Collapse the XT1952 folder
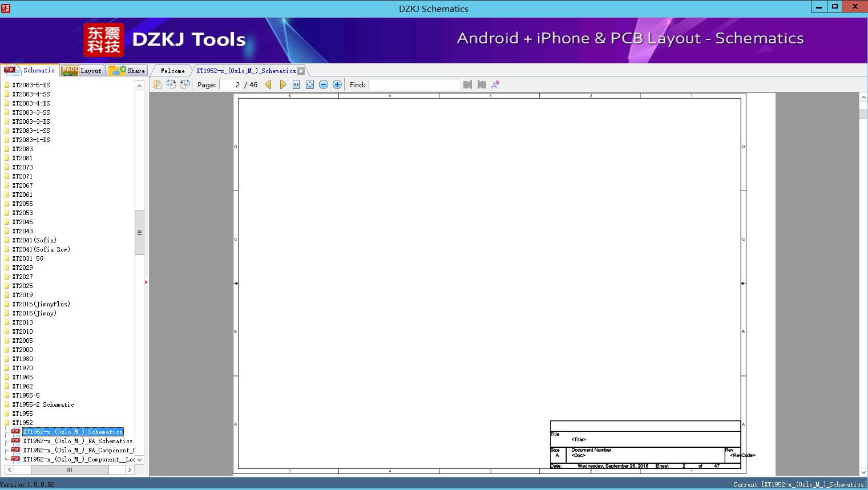Screen dimensions: 868x490 [22, 423]
